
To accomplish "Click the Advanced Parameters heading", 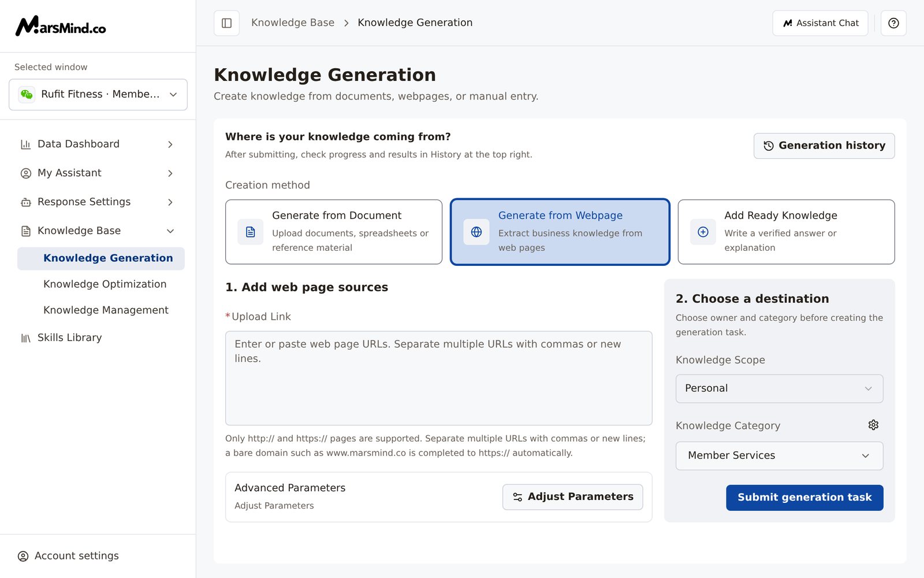I will click(290, 488).
